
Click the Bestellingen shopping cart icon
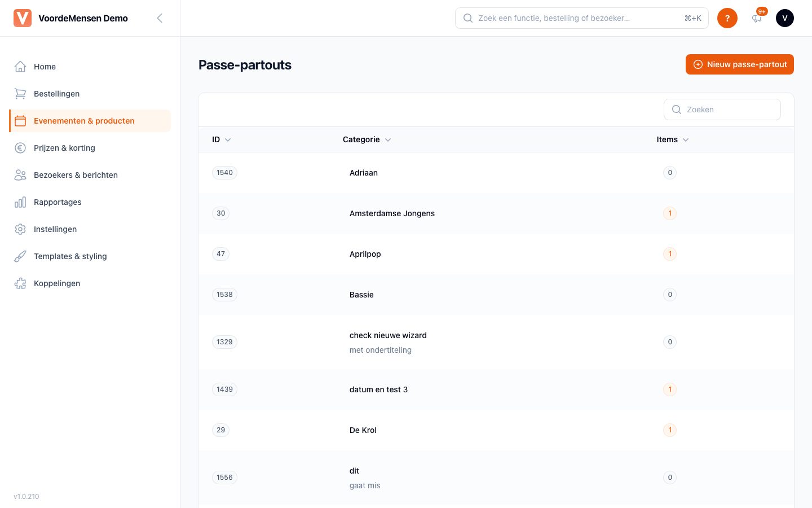pos(20,94)
